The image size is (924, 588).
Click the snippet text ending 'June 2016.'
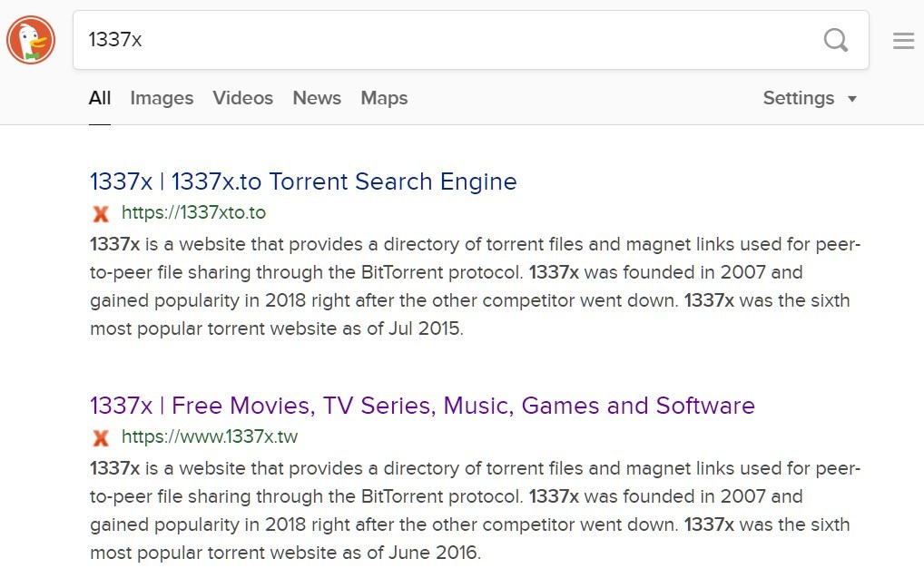(x=475, y=510)
